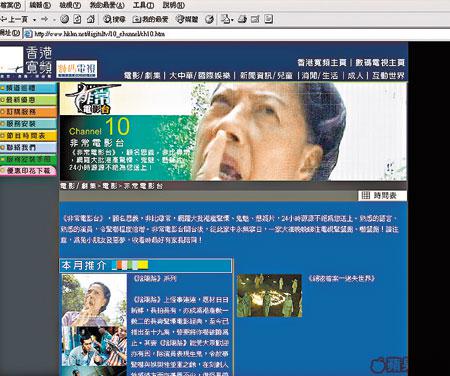Click the page icon in address bar
The height and width of the screenshot is (376, 450).
(x=28, y=34)
